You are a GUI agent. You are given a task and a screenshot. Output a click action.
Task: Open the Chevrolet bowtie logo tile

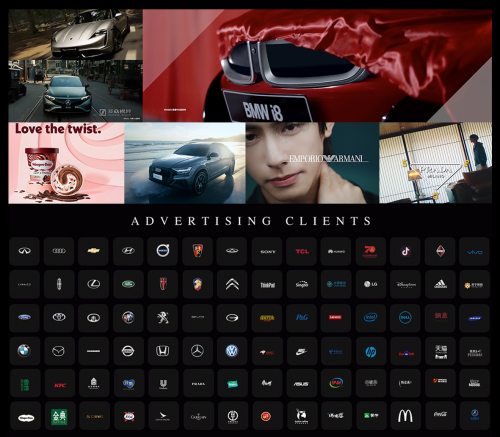[x=93, y=251]
